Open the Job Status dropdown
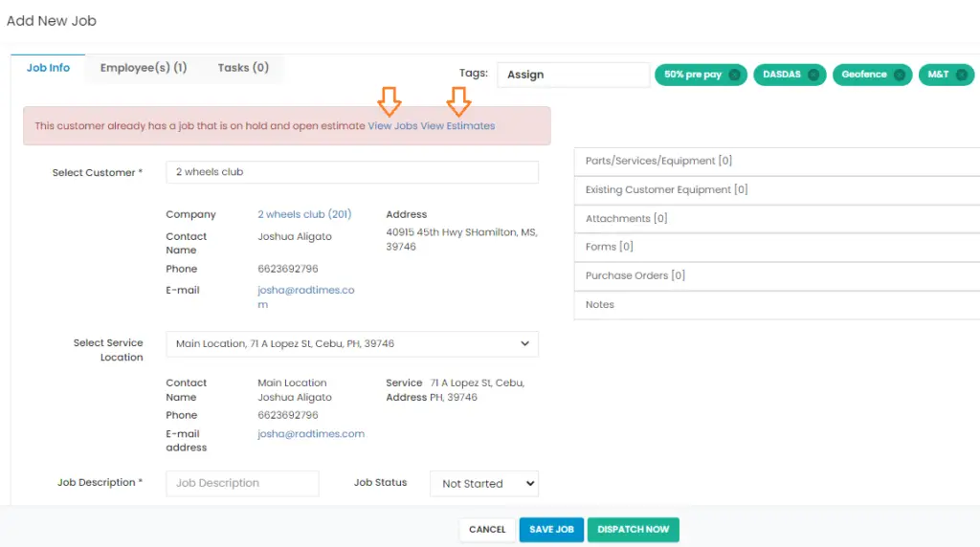Image resolution: width=980 pixels, height=547 pixels. [484, 484]
